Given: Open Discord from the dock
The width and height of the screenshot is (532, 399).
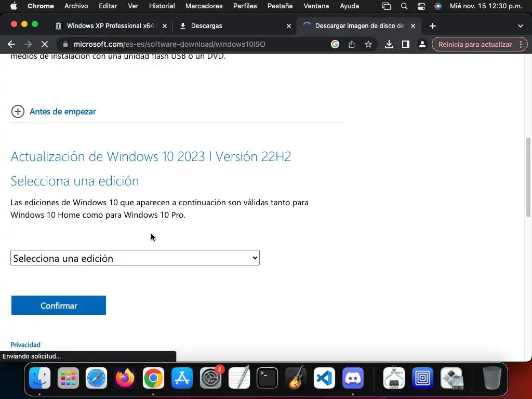Looking at the screenshot, I should 353,378.
